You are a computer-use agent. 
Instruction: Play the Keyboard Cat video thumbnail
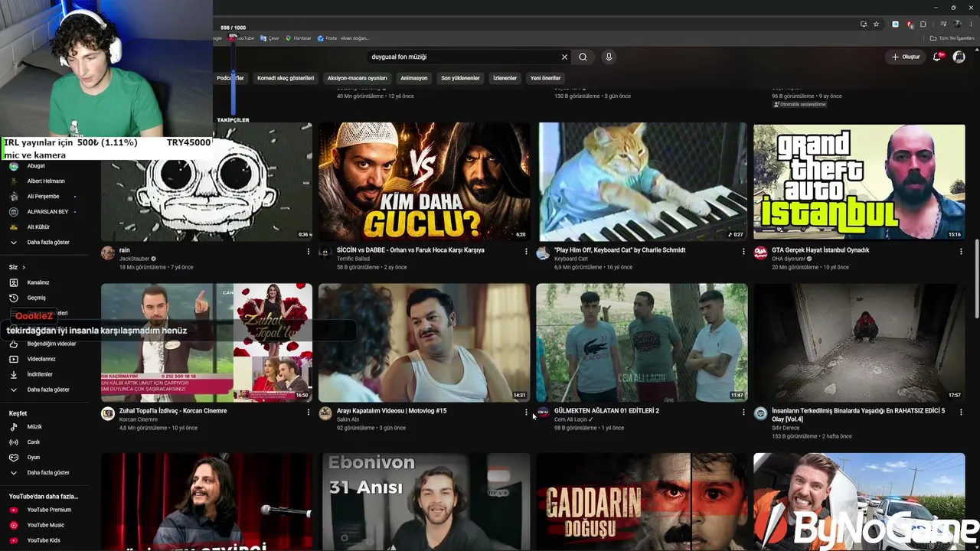(642, 182)
